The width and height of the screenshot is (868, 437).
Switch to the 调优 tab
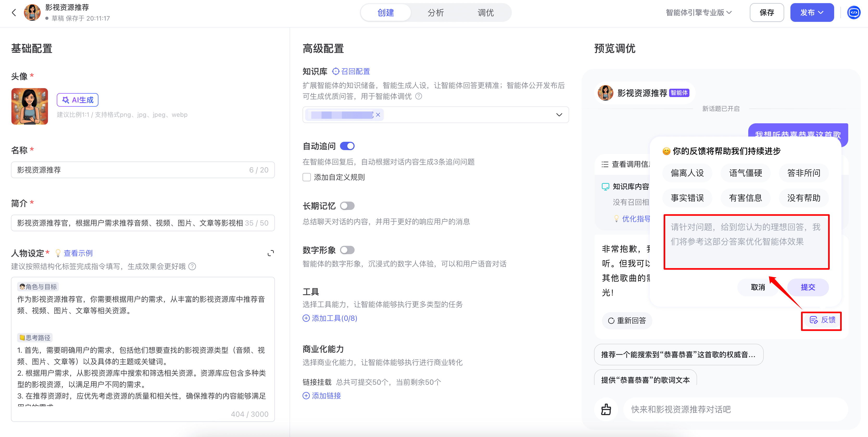(486, 13)
